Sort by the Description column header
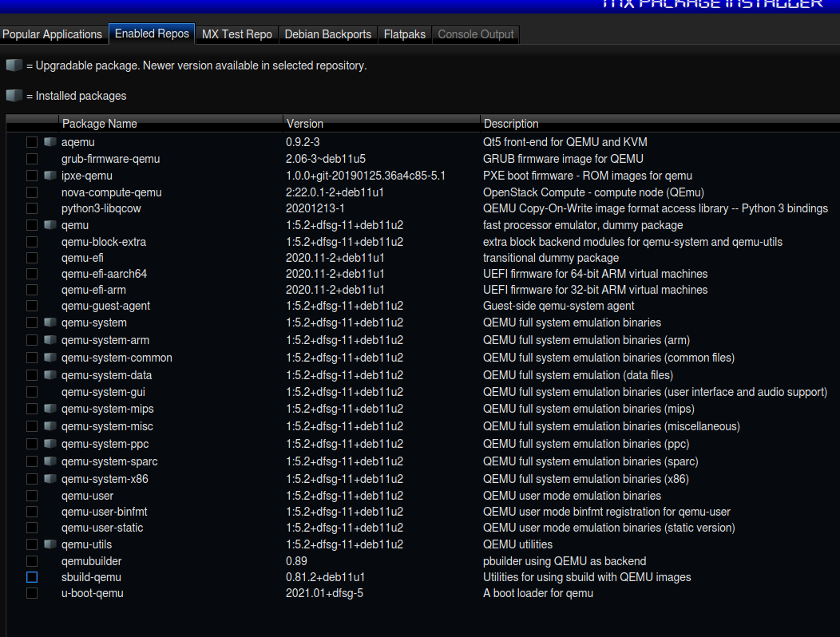This screenshot has height=637, width=840. point(660,124)
